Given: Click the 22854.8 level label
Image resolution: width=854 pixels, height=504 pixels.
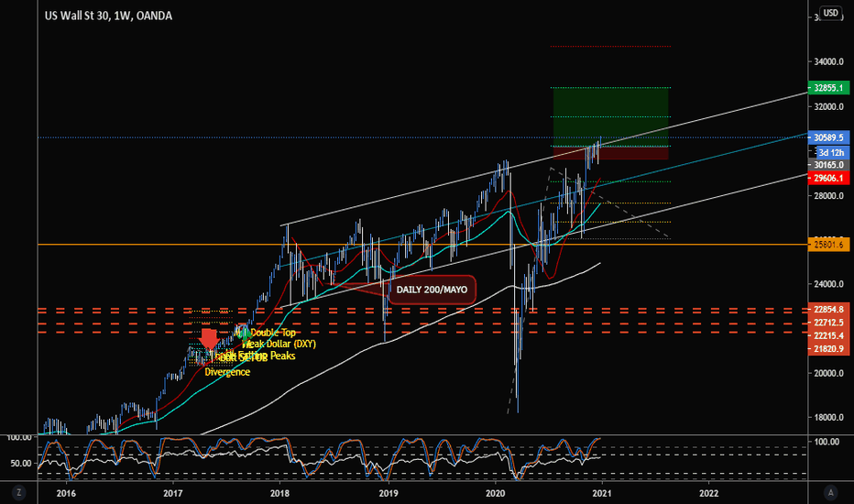Looking at the screenshot, I should click(x=828, y=310).
